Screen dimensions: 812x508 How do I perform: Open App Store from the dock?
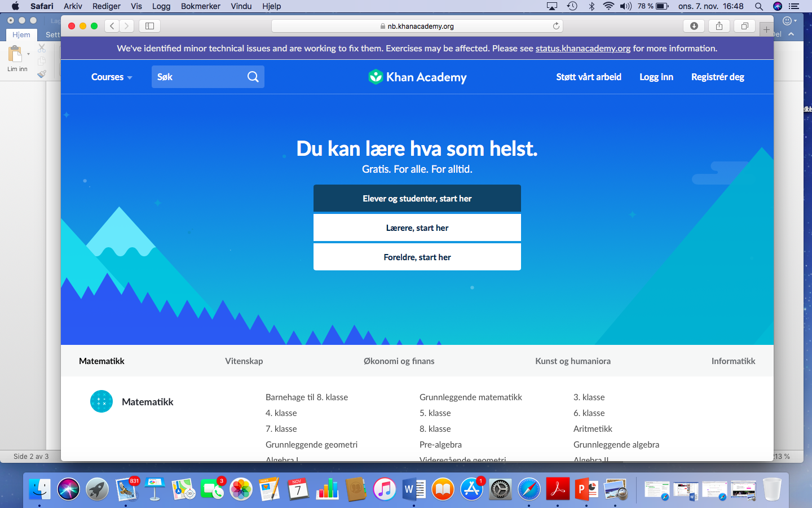click(x=471, y=489)
